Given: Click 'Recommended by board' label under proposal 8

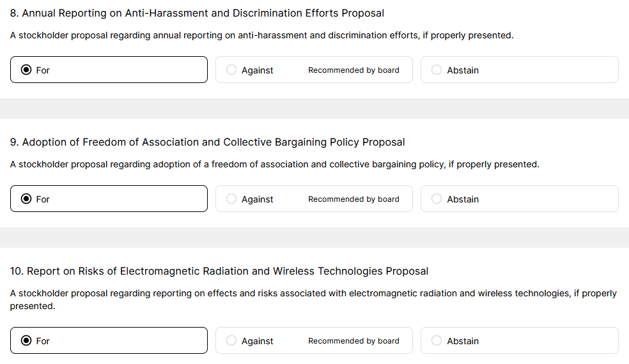Looking at the screenshot, I should pyautogui.click(x=353, y=70).
